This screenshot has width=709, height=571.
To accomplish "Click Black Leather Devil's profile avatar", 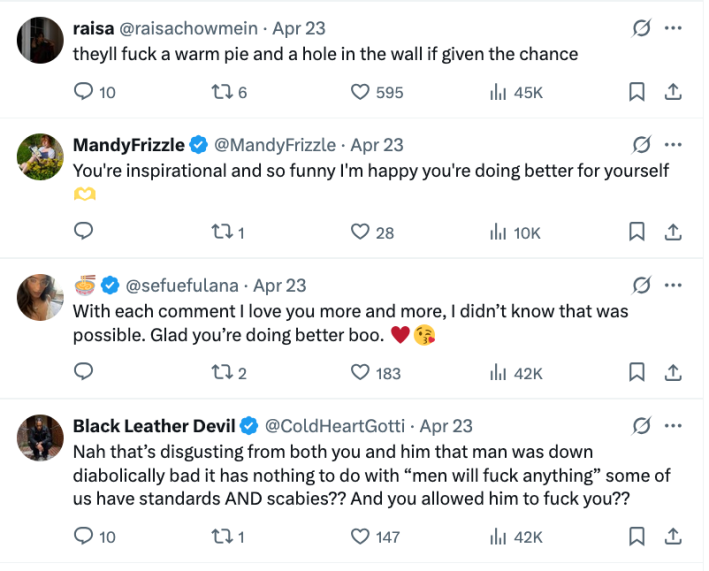I will coord(41,436).
